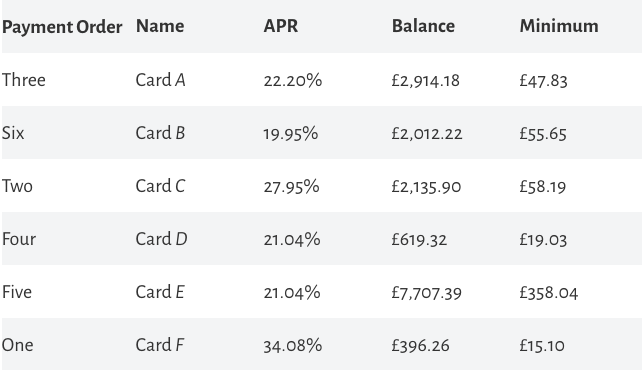Select the Card A name cell

pos(160,80)
